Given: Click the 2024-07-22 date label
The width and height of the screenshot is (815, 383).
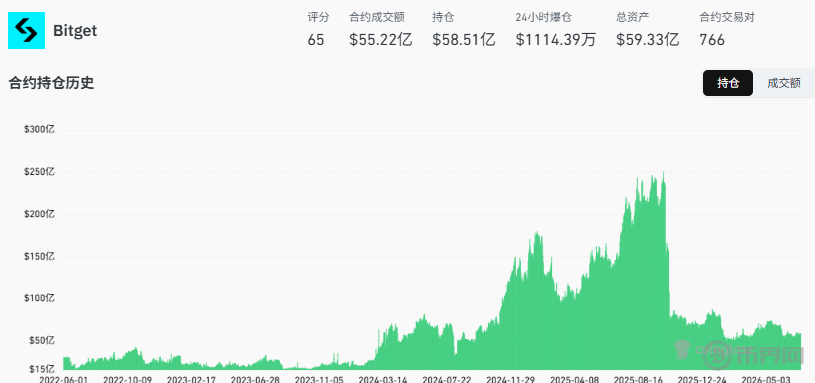Looking at the screenshot, I should (446, 379).
